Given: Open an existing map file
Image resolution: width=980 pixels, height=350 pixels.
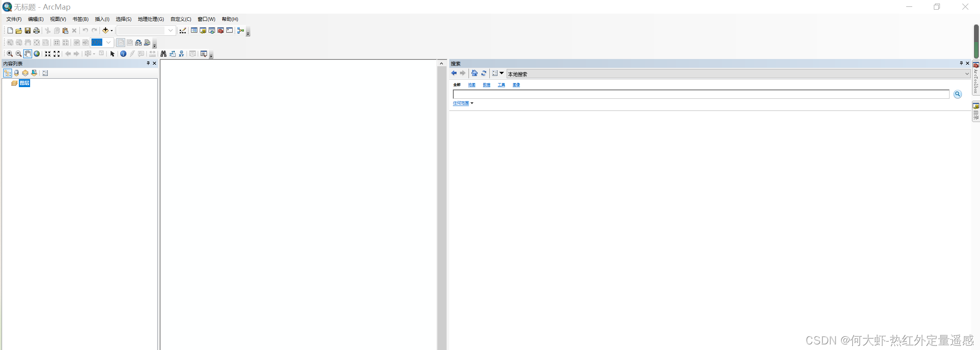Looking at the screenshot, I should (19, 31).
